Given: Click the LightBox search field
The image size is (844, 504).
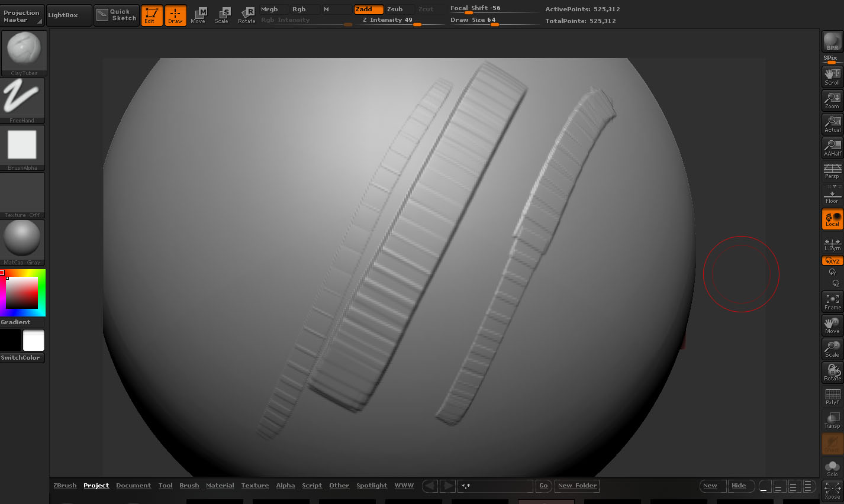Looking at the screenshot, I should 495,486.
